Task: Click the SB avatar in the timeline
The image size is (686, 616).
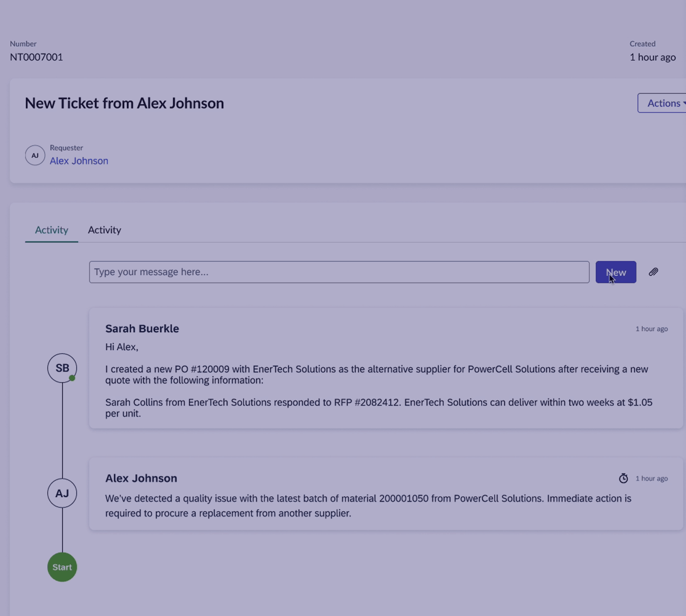Action: tap(62, 368)
